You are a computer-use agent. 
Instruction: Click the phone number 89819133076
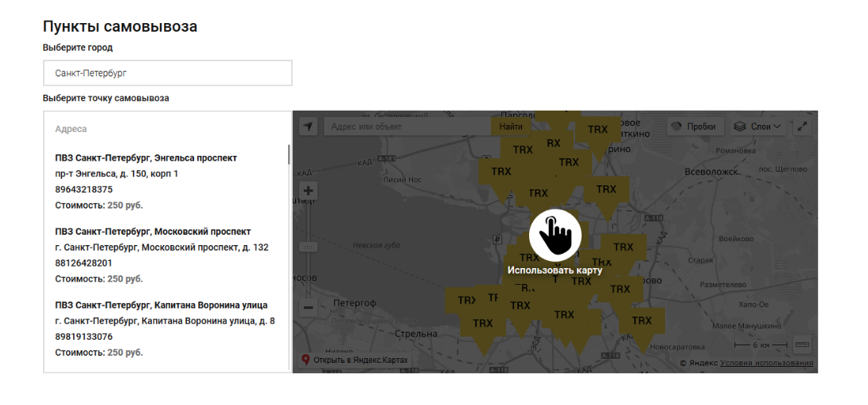pos(84,337)
